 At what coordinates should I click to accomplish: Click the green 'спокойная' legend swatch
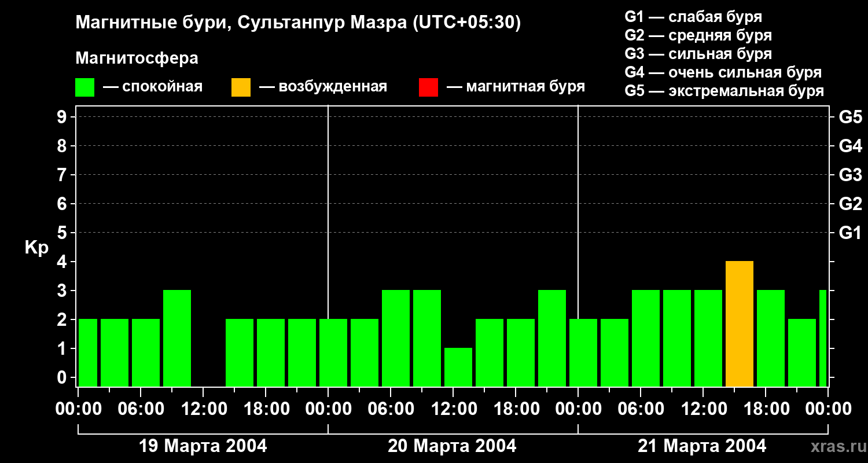[85, 87]
